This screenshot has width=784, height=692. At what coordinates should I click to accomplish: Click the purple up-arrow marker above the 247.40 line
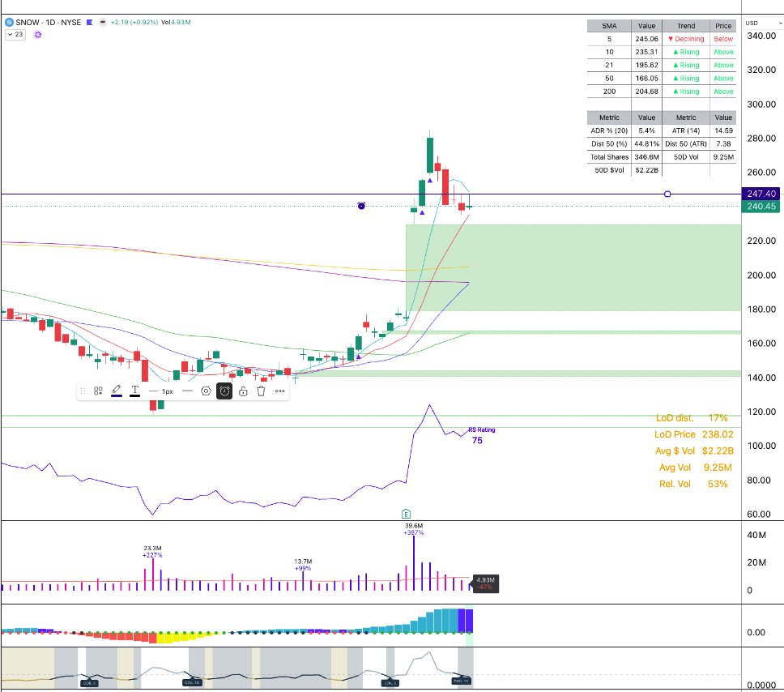tap(430, 180)
